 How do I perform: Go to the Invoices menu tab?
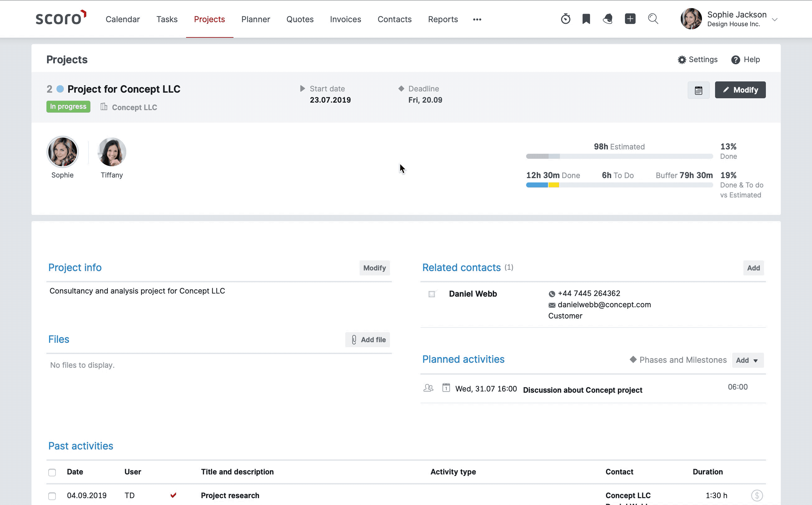(x=345, y=19)
